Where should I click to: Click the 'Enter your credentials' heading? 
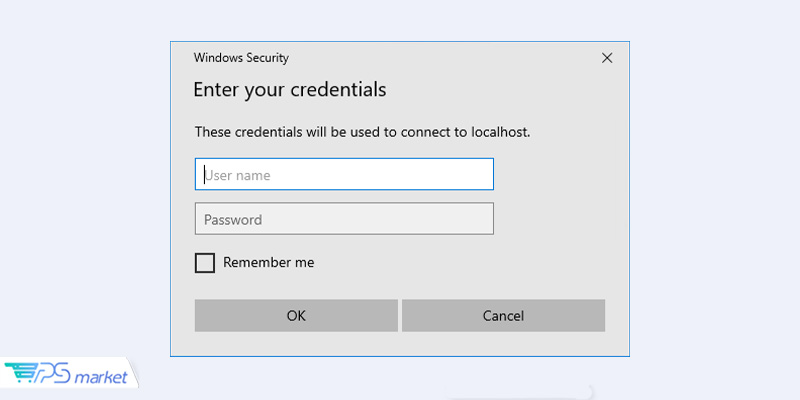tap(290, 90)
